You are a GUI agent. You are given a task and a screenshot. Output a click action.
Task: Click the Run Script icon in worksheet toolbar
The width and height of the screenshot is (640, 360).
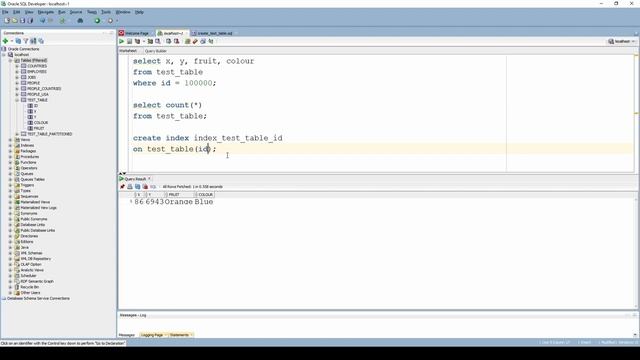(129, 41)
